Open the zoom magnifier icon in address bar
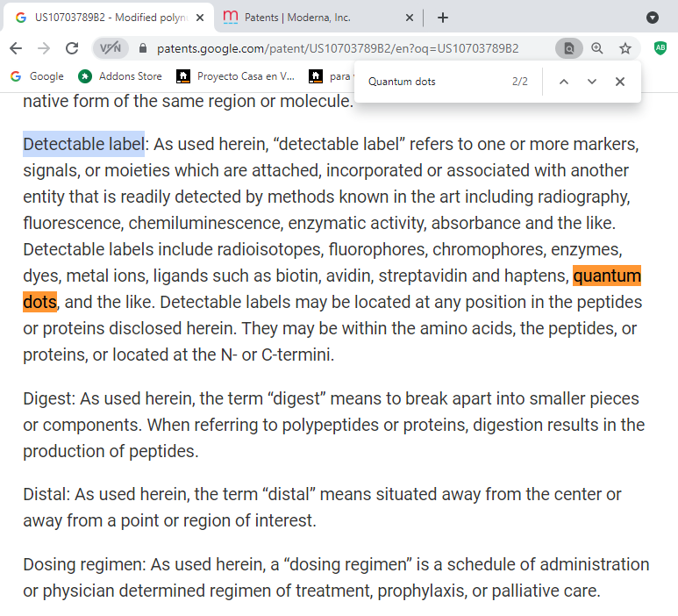Screen dimensions: 678x616 coord(597,48)
